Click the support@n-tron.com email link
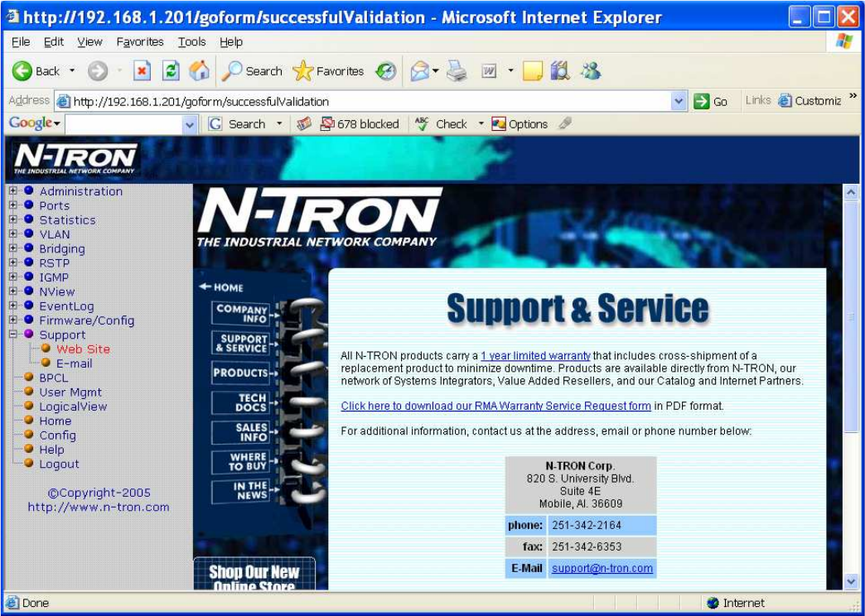The width and height of the screenshot is (865, 616). tap(602, 568)
